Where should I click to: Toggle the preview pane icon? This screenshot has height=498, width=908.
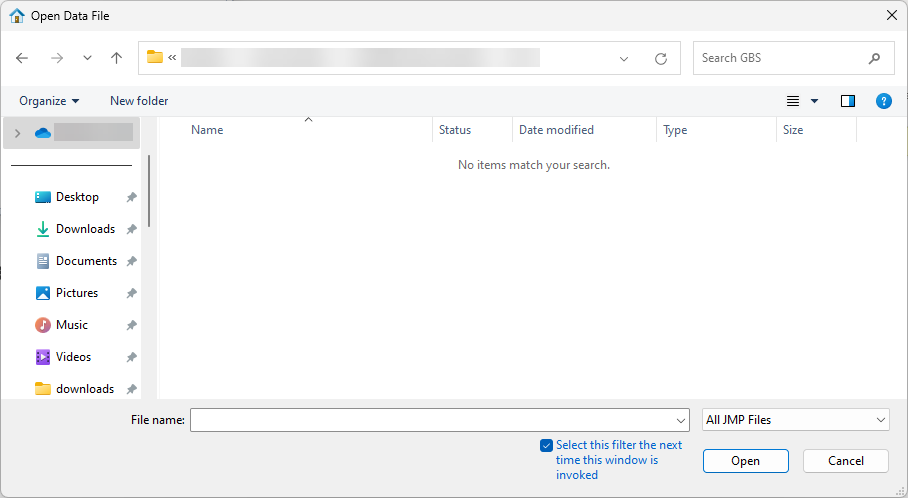[x=848, y=101]
